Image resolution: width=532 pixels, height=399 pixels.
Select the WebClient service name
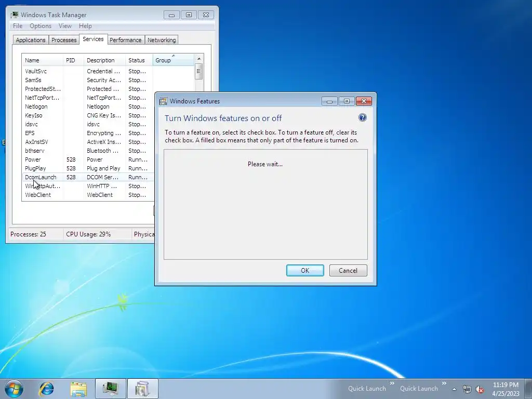click(x=37, y=195)
